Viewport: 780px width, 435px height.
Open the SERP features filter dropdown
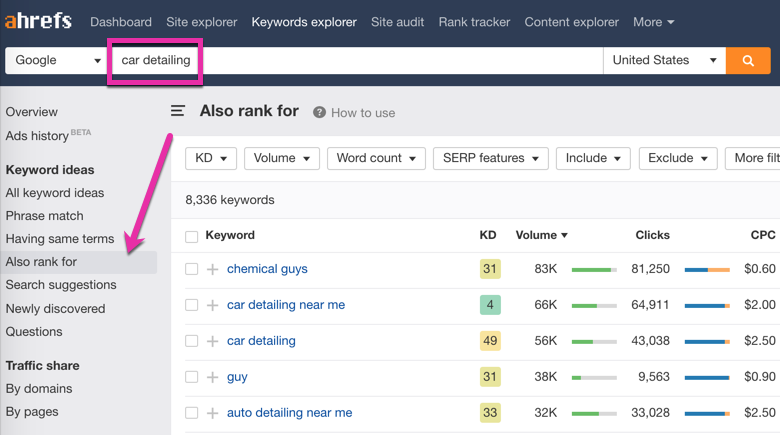click(490, 158)
